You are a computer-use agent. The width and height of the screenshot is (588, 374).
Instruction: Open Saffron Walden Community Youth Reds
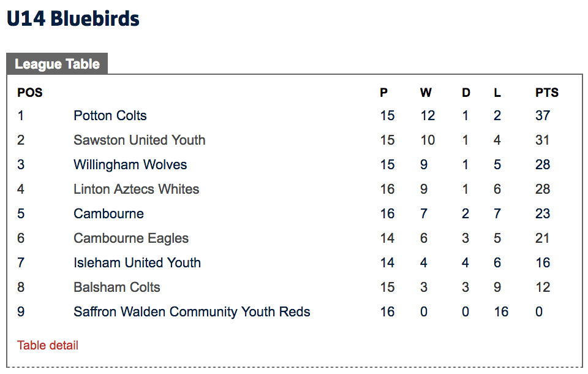[x=192, y=311]
